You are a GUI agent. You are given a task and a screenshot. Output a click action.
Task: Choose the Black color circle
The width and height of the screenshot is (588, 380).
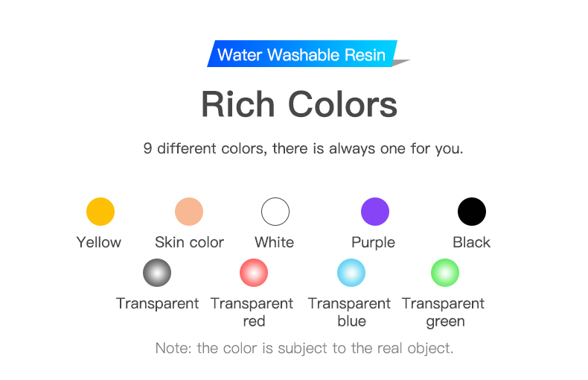pyautogui.click(x=472, y=212)
